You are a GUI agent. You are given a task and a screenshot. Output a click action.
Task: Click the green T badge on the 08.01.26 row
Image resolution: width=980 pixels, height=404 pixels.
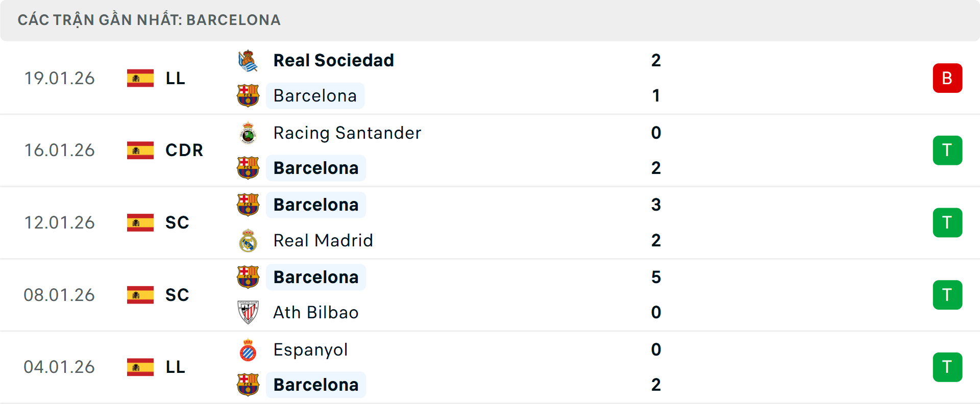tap(948, 295)
